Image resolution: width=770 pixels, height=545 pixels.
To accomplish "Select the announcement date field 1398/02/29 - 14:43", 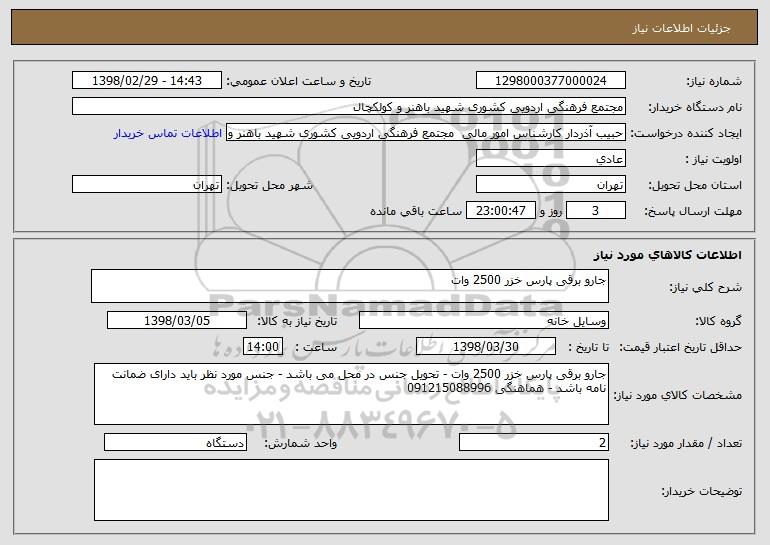I will pos(147,81).
